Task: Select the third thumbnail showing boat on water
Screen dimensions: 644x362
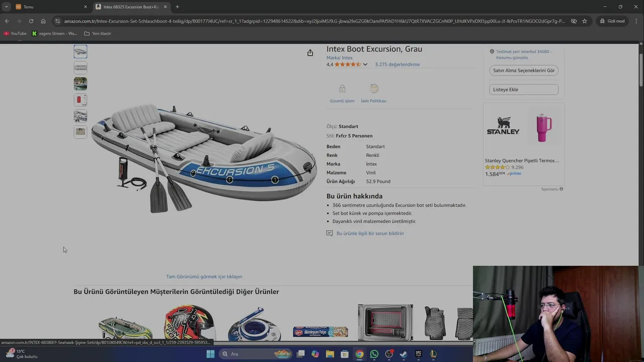Action: pyautogui.click(x=80, y=83)
